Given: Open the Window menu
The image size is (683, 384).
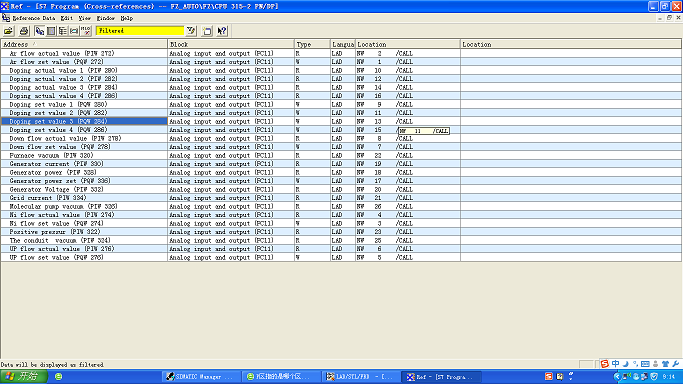Looking at the screenshot, I should [x=105, y=18].
